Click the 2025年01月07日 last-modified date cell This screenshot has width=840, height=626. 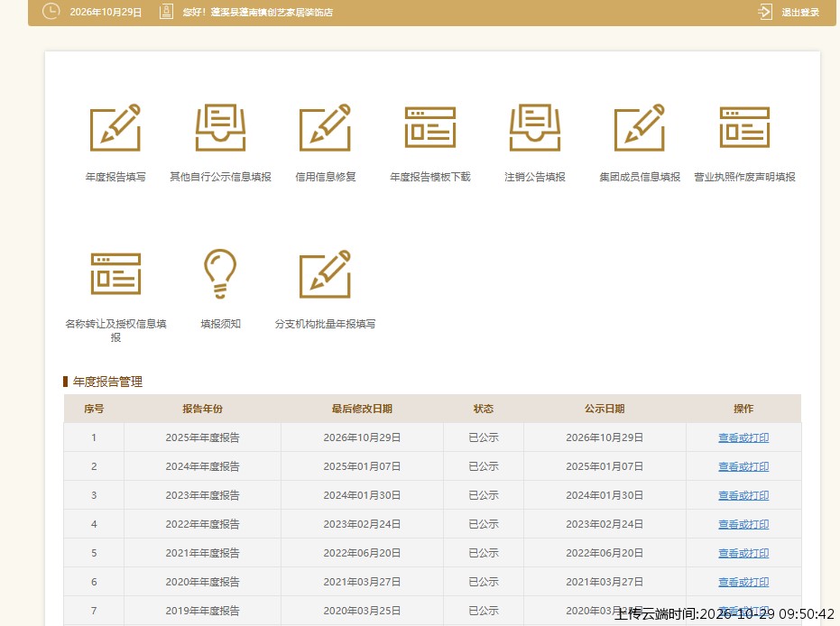click(362, 466)
